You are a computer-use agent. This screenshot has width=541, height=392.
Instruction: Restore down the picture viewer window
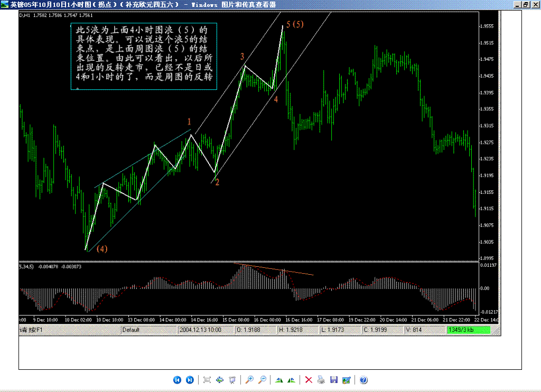coord(526,4)
